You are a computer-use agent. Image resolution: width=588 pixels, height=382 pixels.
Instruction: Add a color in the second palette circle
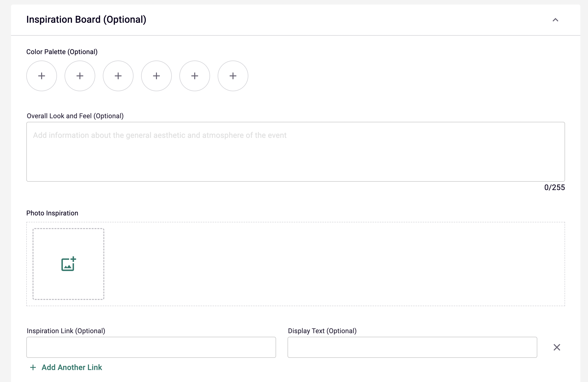[80, 76]
